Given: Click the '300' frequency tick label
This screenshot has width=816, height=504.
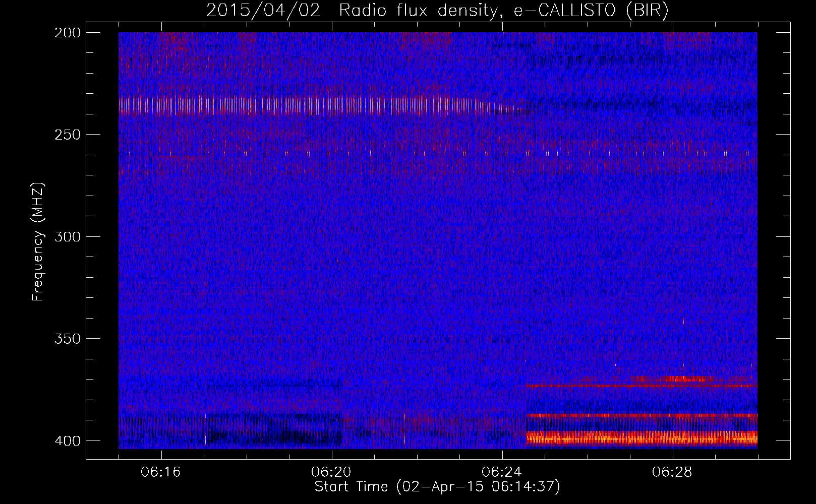Looking at the screenshot, I should [x=67, y=236].
